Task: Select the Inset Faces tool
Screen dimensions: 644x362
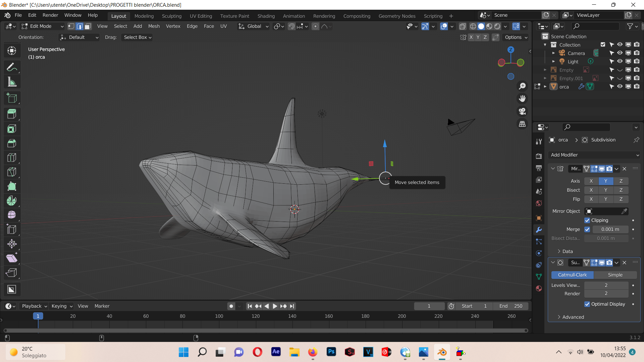Action: click(x=12, y=129)
